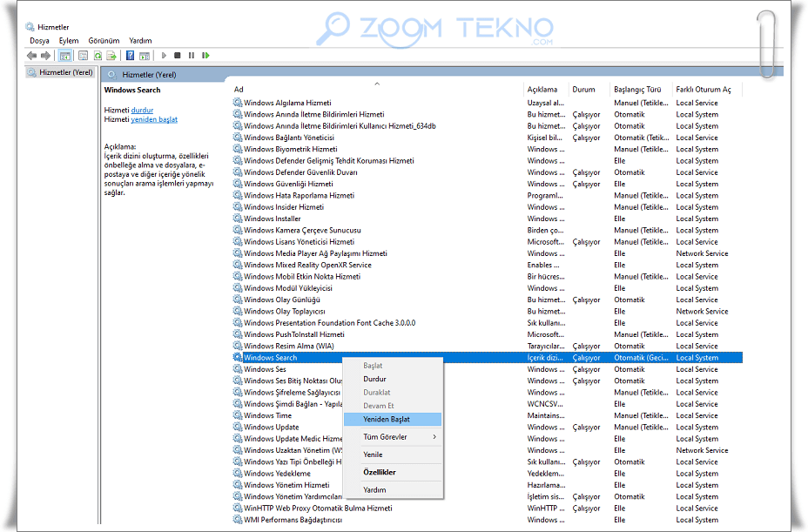Screen dimensions: 808x532
Task: Click magnifier icon in Hizmetler (Yerel) header
Action: [x=111, y=75]
